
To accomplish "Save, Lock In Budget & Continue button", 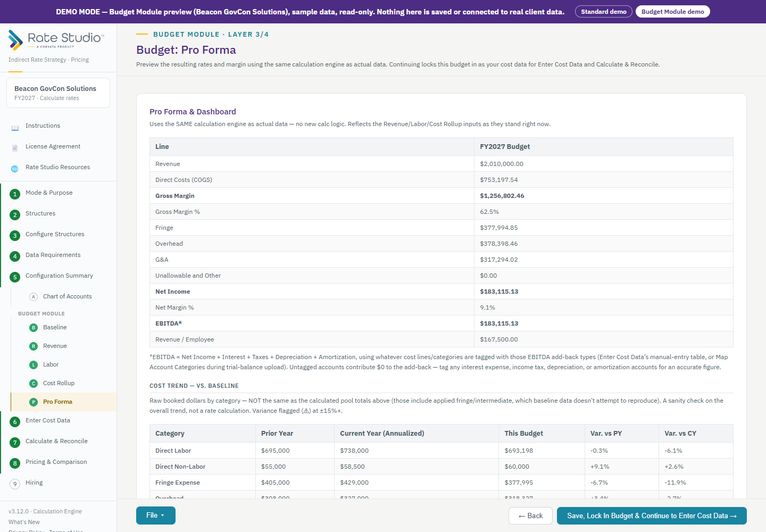I will (652, 516).
